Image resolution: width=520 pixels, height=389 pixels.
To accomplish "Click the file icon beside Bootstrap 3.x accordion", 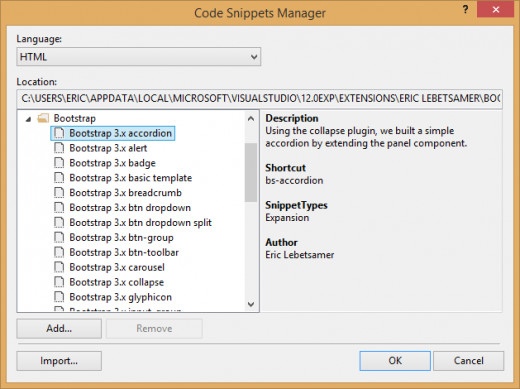I will (x=59, y=133).
